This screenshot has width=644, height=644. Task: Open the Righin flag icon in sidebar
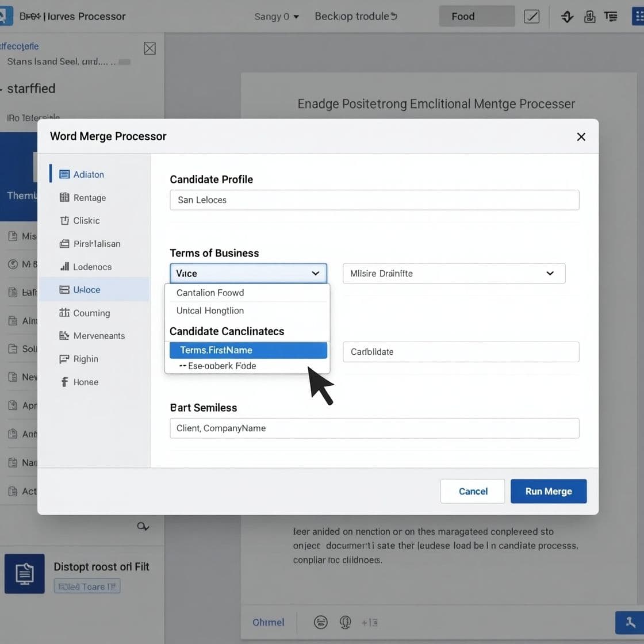65,359
